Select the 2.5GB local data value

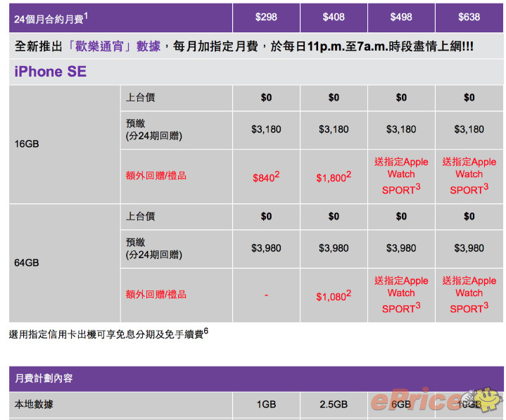(334, 405)
